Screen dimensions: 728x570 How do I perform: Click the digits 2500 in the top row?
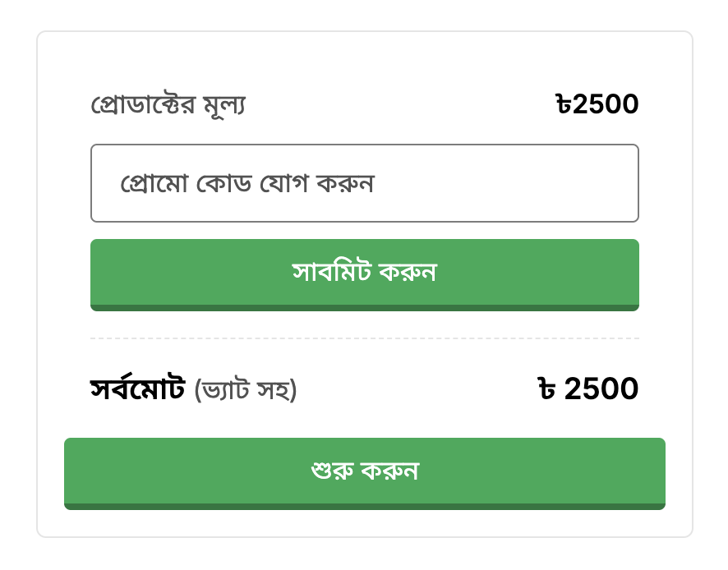(606, 104)
